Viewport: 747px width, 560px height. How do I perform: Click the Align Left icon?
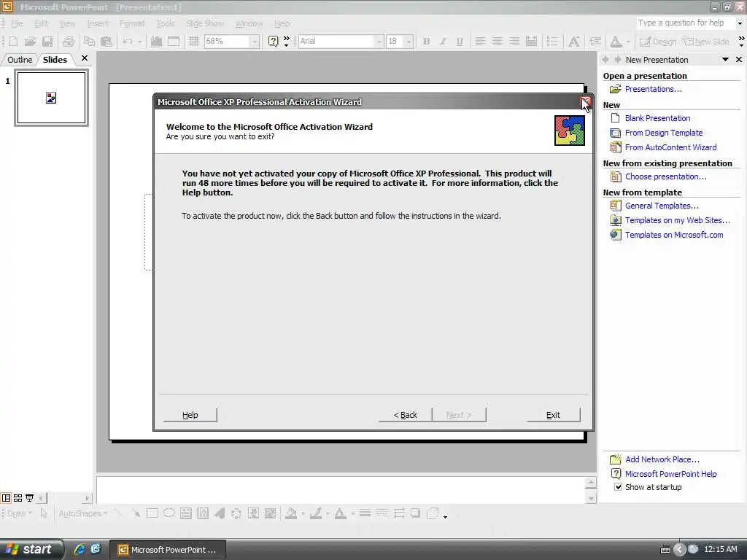pos(480,42)
